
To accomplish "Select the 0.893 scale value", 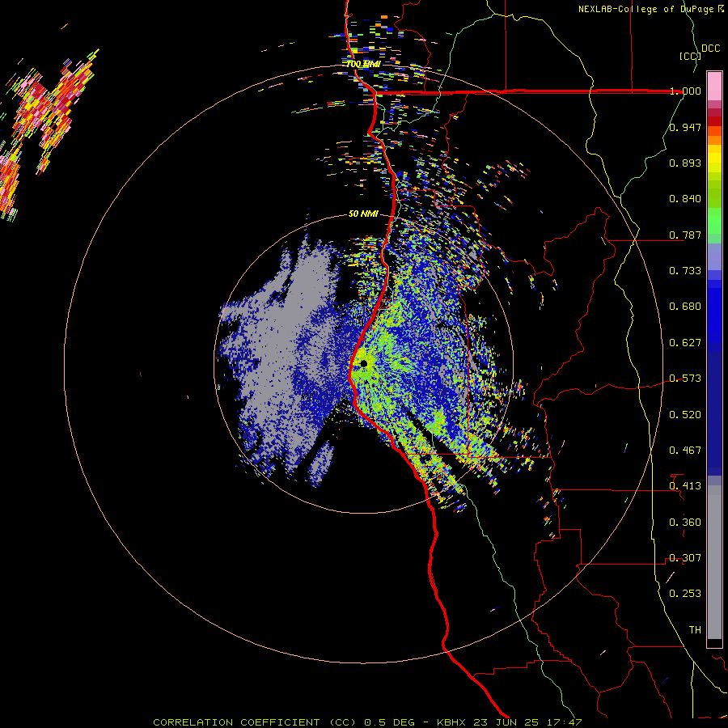I will [x=685, y=163].
